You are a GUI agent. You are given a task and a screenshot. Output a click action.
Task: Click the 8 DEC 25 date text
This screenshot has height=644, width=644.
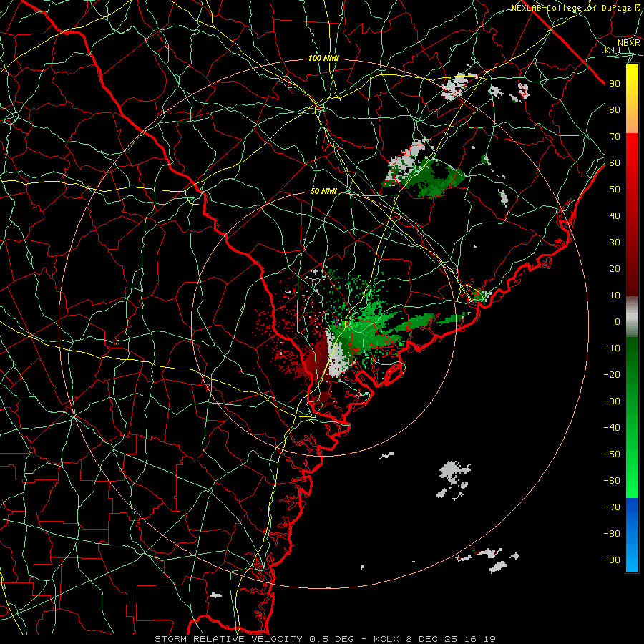(432, 639)
